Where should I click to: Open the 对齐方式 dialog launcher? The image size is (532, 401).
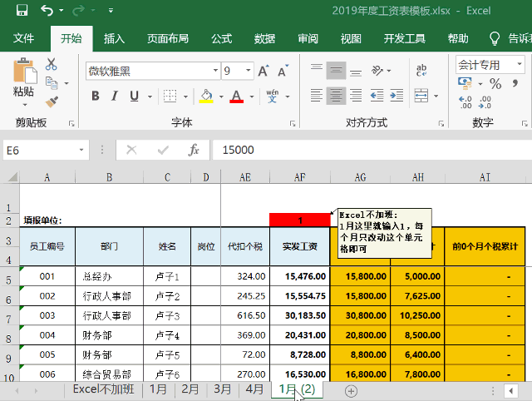[x=441, y=124]
